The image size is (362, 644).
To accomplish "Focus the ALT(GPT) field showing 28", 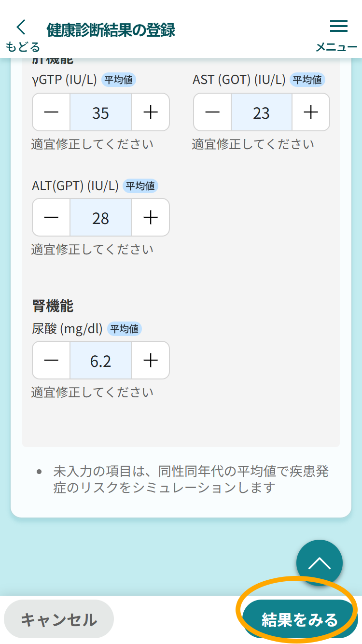I will coord(101,218).
